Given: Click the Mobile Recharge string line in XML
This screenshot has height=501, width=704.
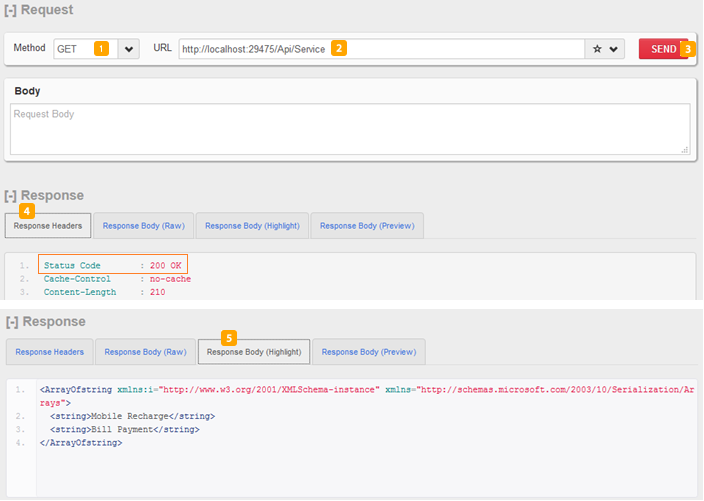Looking at the screenshot, I should click(133, 416).
